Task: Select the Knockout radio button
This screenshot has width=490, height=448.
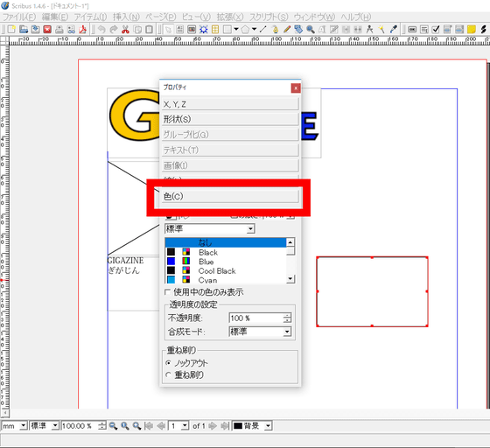Action: tap(168, 363)
